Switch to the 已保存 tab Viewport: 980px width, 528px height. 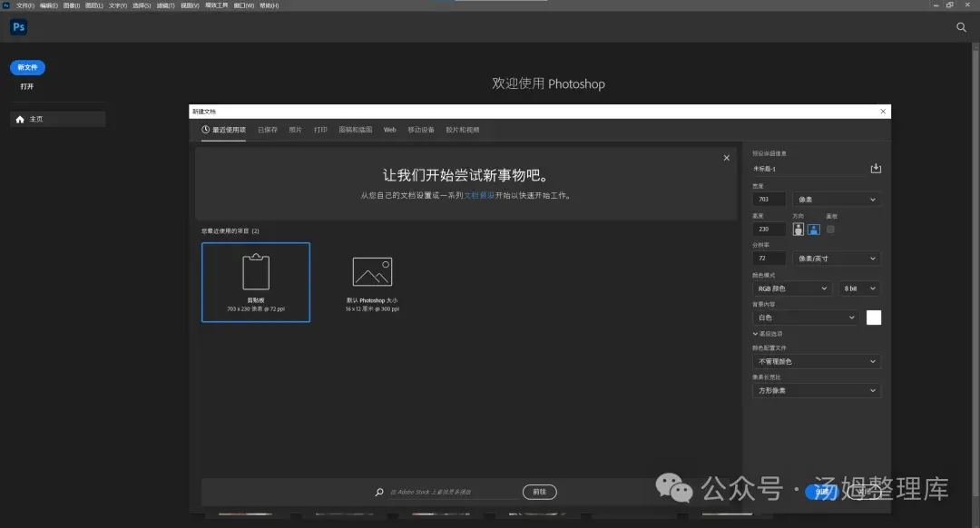[268, 130]
